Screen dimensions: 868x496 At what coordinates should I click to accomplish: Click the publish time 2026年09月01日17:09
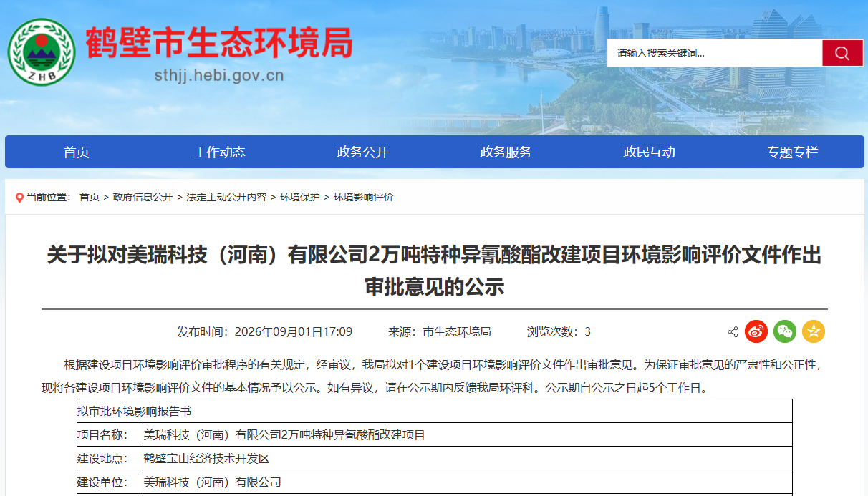[x=294, y=332]
